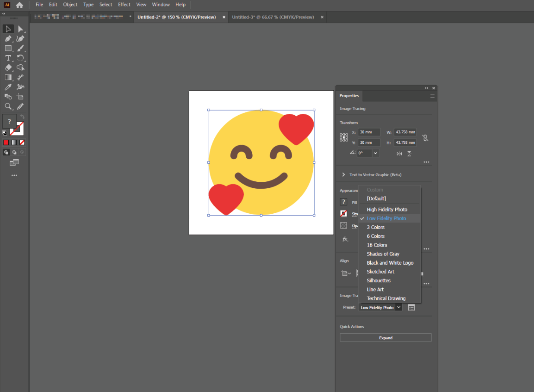
Task: Switch to Draw Behind mode
Action: pos(14,152)
